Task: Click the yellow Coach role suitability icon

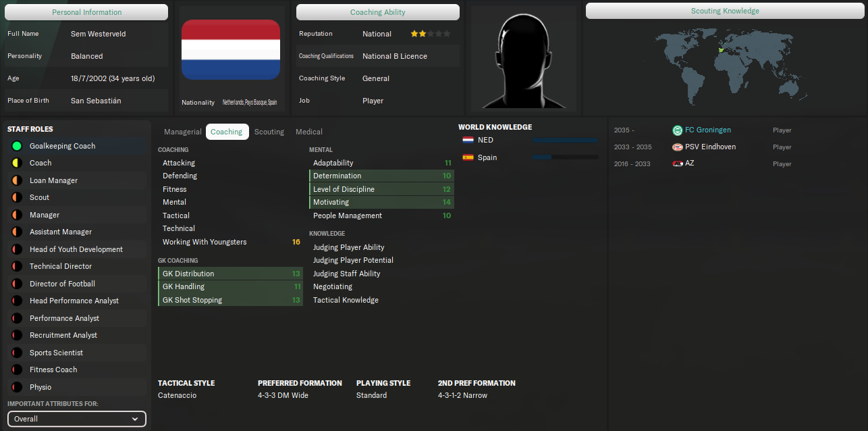Action: 17,163
